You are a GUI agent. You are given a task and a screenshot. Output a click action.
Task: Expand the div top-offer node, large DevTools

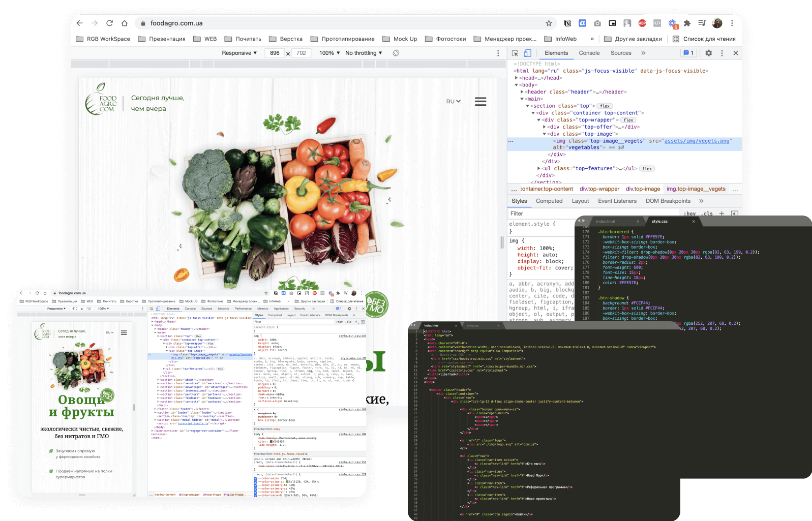point(544,127)
